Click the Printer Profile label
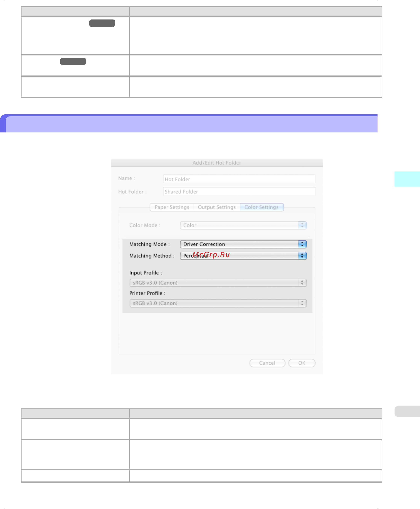 [x=147, y=293]
